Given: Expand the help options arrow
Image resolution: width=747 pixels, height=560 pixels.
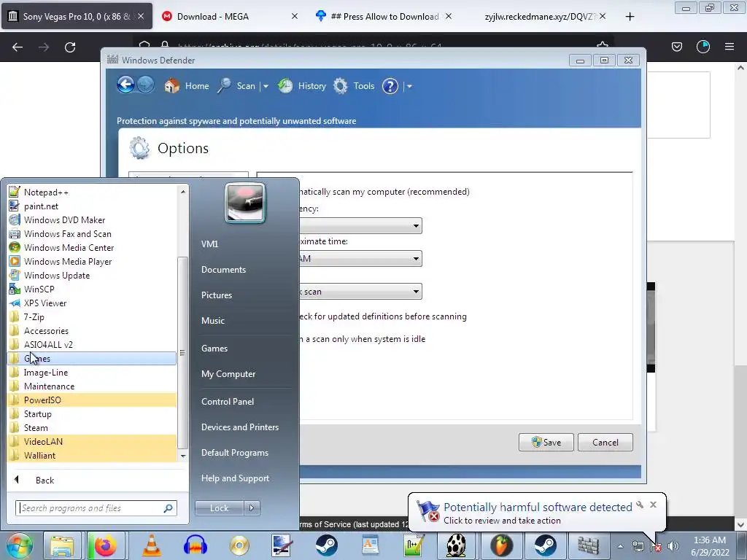Looking at the screenshot, I should [409, 87].
